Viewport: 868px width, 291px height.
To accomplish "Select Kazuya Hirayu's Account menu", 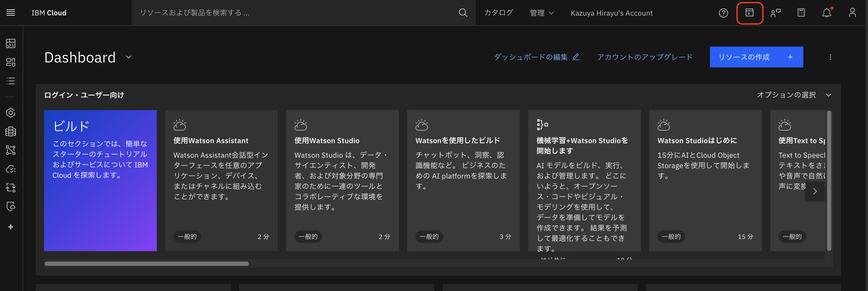I will [x=611, y=13].
